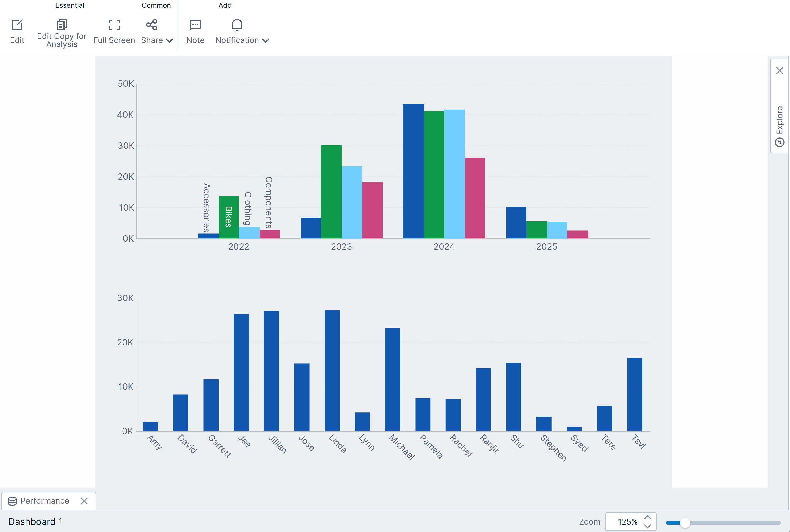Screen dimensions: 790x532
Task: Click the 2024 Accessories blue bar
Action: coord(413,171)
